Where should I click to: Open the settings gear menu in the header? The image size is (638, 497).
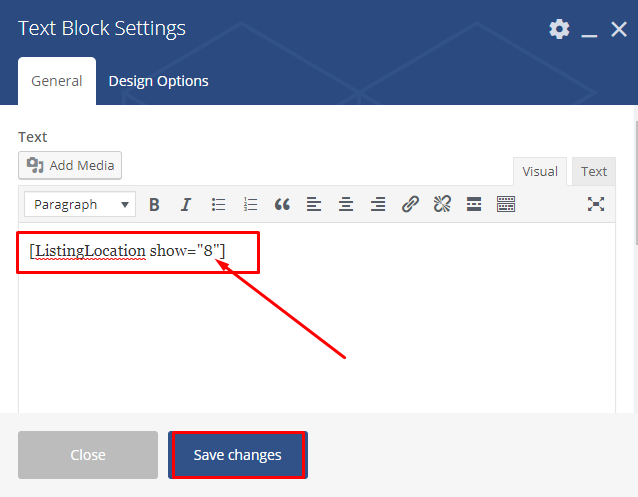pos(559,30)
